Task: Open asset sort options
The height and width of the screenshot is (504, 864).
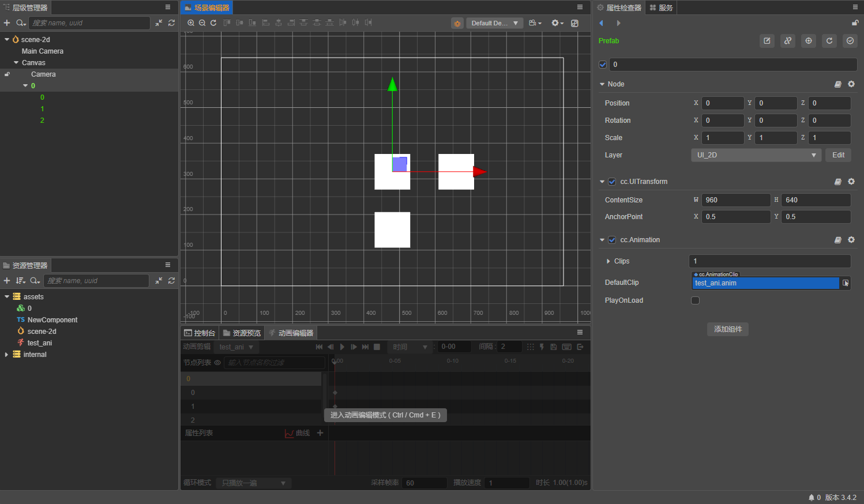Action: coord(21,281)
